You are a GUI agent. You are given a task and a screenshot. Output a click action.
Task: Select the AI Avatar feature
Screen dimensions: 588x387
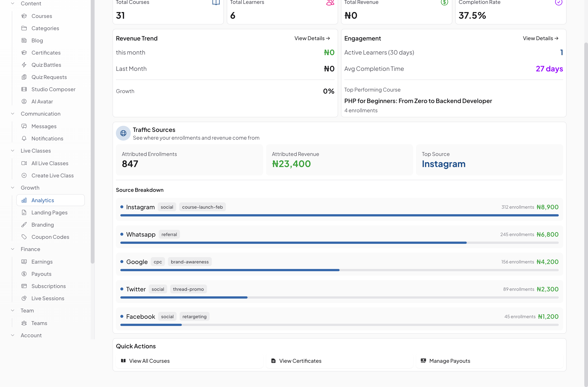(x=42, y=101)
